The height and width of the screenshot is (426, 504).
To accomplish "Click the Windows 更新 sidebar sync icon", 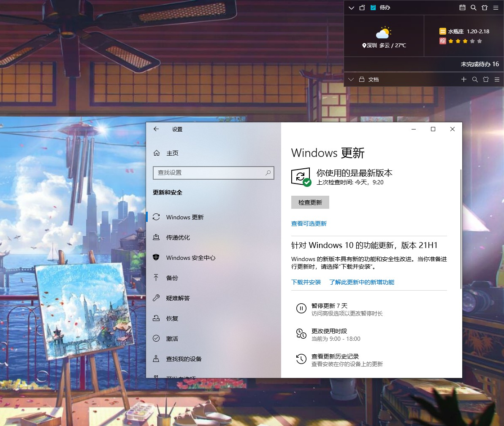I will [x=156, y=217].
